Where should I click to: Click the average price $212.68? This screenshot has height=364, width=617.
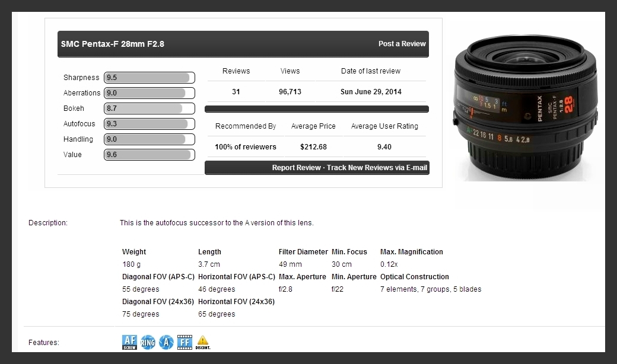pos(313,147)
